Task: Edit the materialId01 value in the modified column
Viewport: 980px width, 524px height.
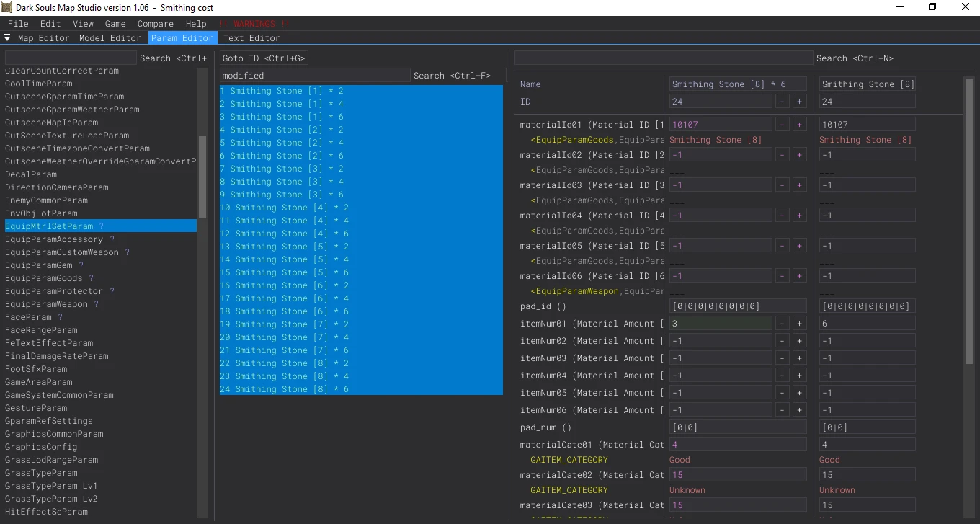Action: tap(721, 125)
